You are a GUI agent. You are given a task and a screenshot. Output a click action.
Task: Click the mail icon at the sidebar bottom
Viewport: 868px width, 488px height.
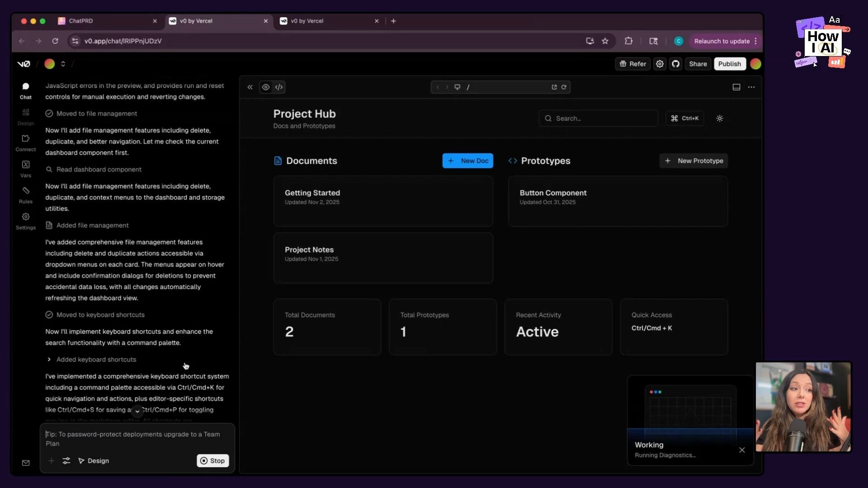26,463
